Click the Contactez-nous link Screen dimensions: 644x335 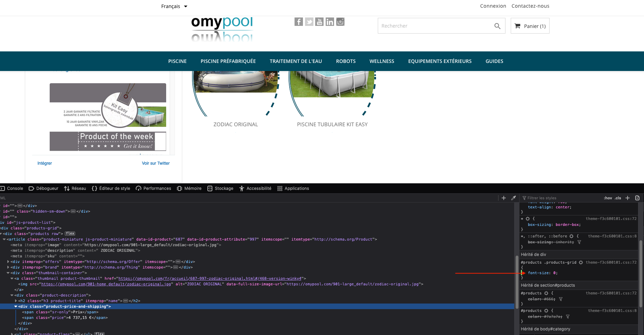point(530,6)
